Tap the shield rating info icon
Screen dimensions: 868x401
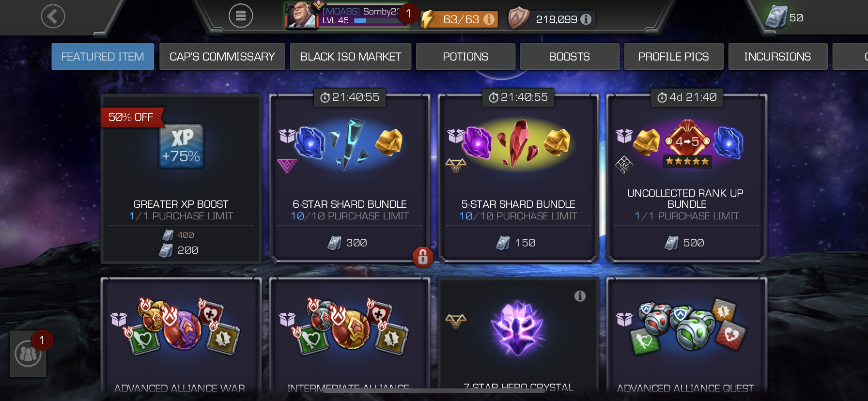pos(586,19)
